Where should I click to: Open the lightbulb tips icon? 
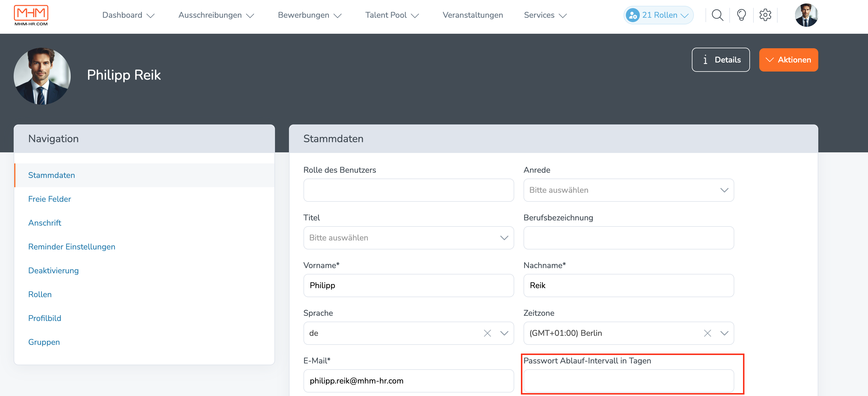(741, 15)
